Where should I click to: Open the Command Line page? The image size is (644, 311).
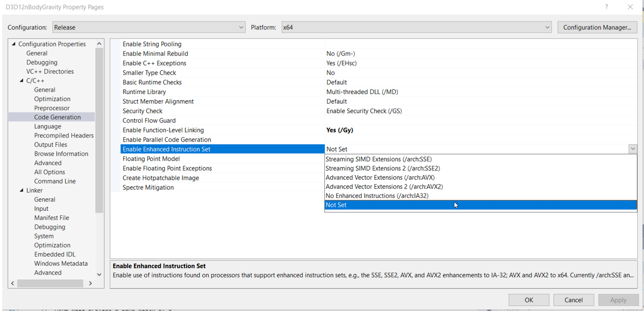click(x=55, y=181)
